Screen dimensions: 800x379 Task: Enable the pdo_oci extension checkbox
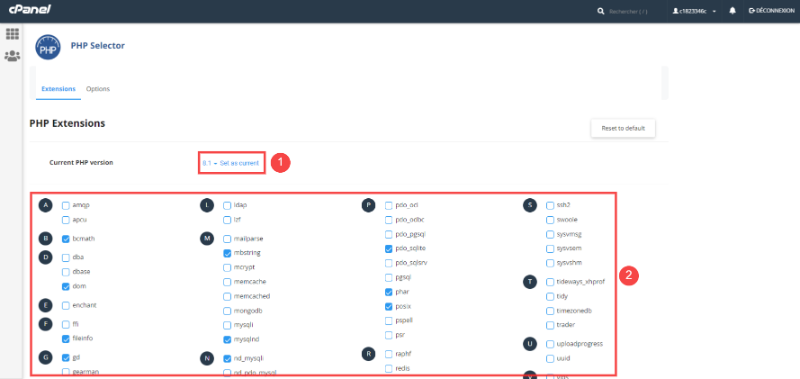point(389,206)
